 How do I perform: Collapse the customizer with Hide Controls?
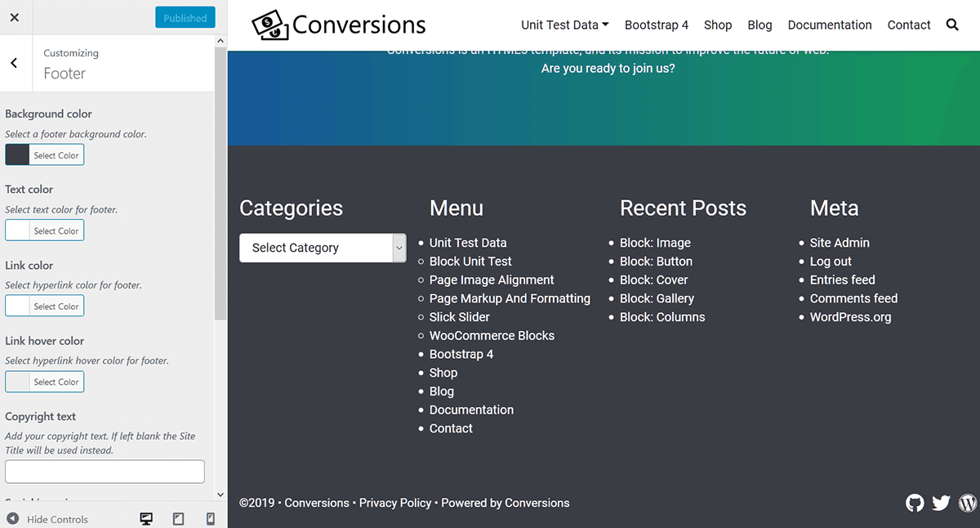coord(47,519)
